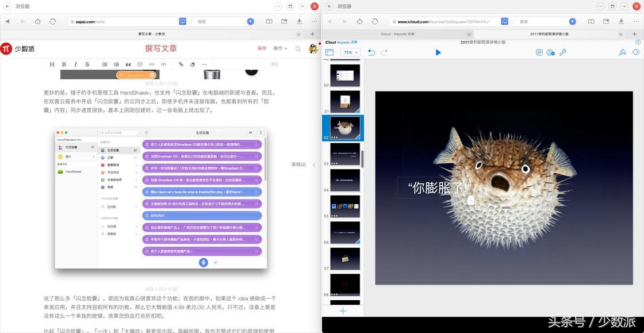Insert a code block from the editor toolbar
This screenshot has width=644, height=333.
(164, 65)
